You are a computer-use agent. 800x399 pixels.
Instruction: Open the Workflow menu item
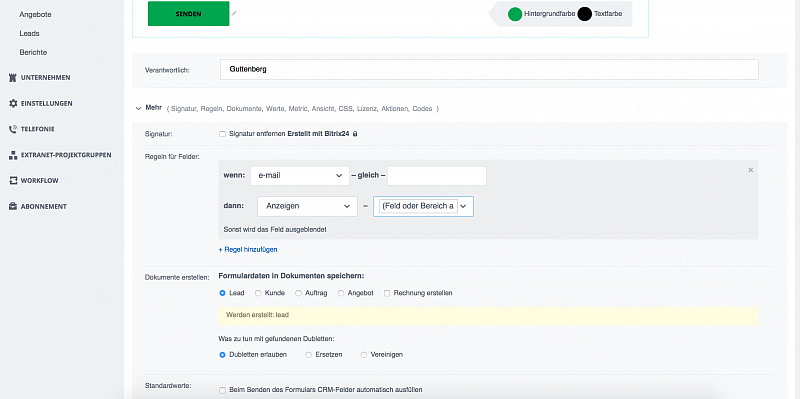pos(40,181)
